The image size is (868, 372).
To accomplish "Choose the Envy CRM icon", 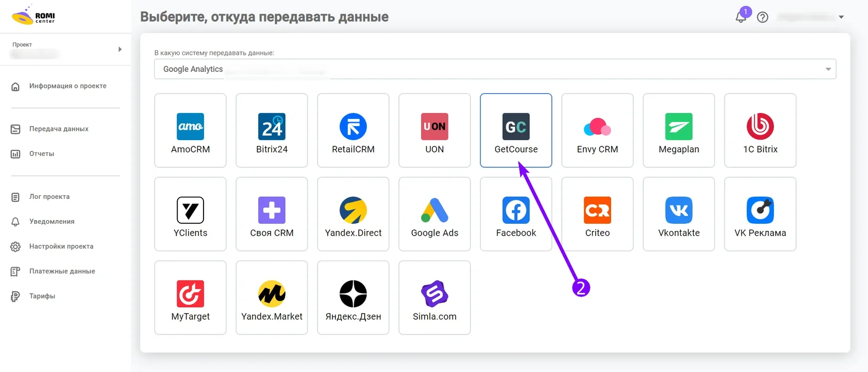I will [x=597, y=127].
